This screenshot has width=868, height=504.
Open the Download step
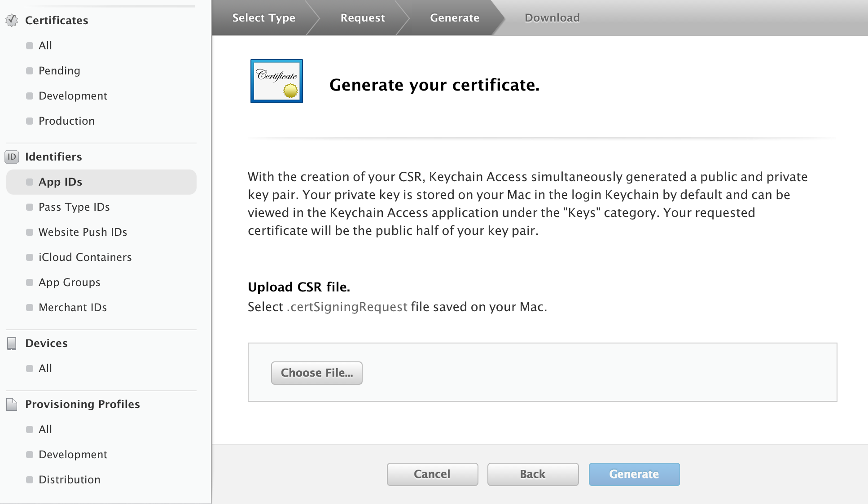pos(552,18)
